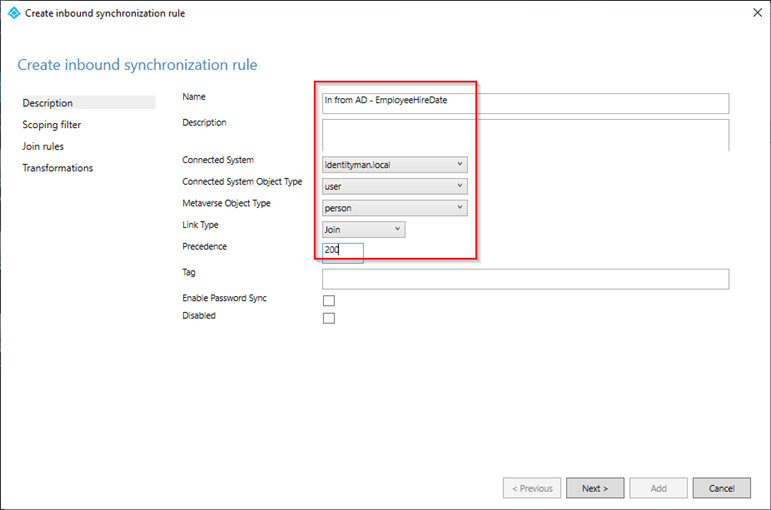Click the Previous button
771x510 pixels.
[x=531, y=488]
